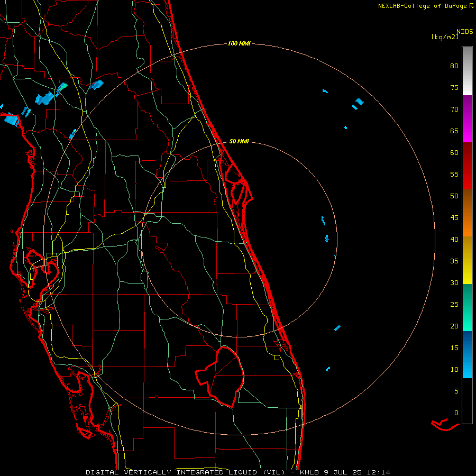
Task: Select the 55 value on the scale
Action: coord(454,174)
